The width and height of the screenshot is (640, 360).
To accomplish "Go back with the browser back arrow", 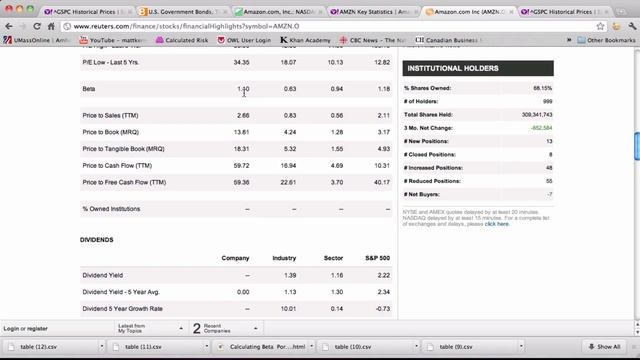I will tap(9, 26).
